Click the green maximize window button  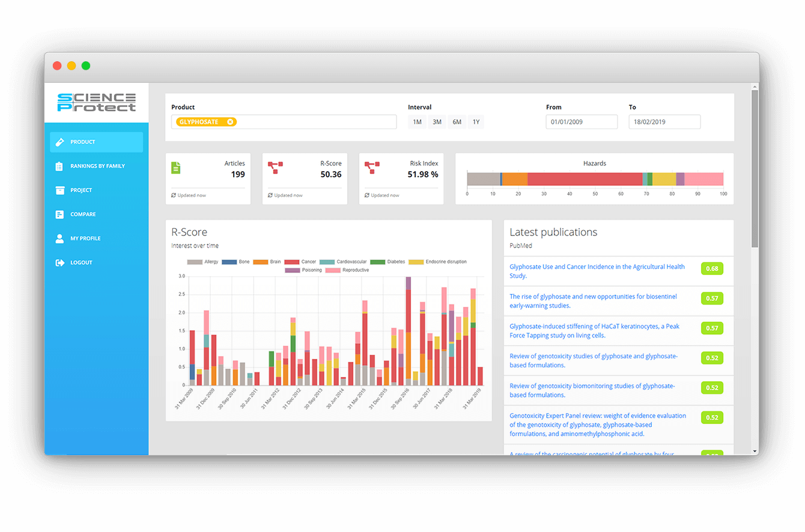point(86,65)
